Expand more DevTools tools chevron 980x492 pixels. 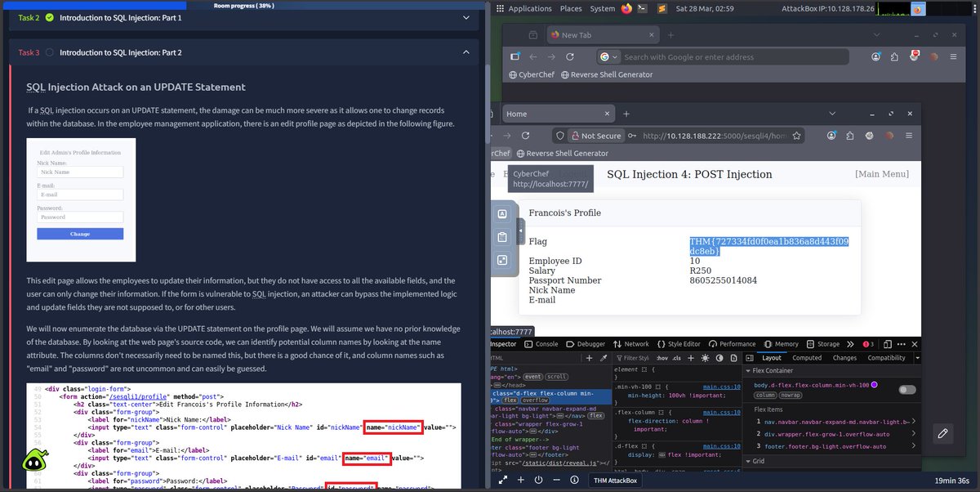850,344
